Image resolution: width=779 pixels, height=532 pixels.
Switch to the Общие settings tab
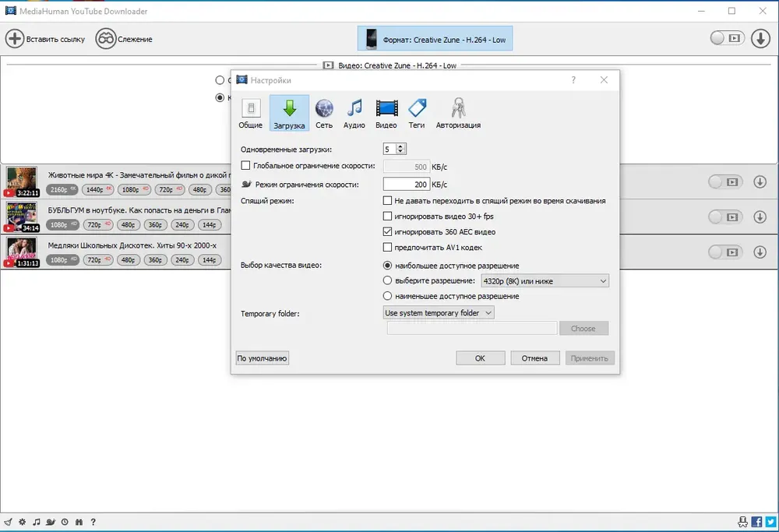tap(250, 114)
